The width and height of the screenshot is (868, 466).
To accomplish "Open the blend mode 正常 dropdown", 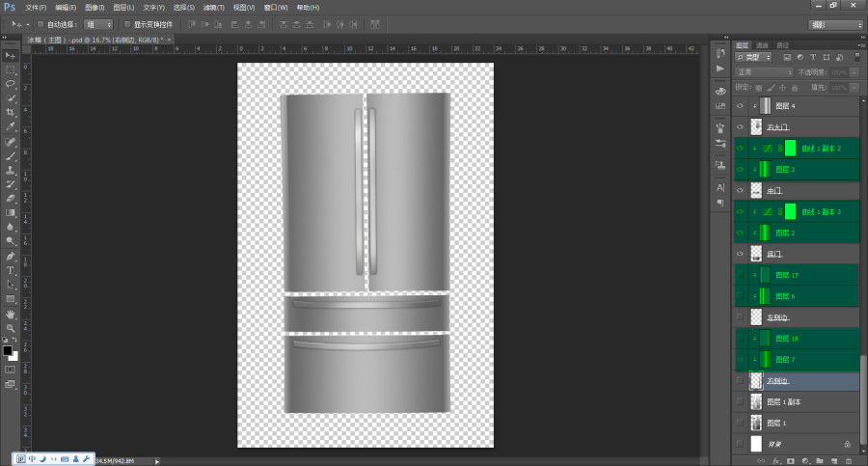I will pyautogui.click(x=765, y=72).
